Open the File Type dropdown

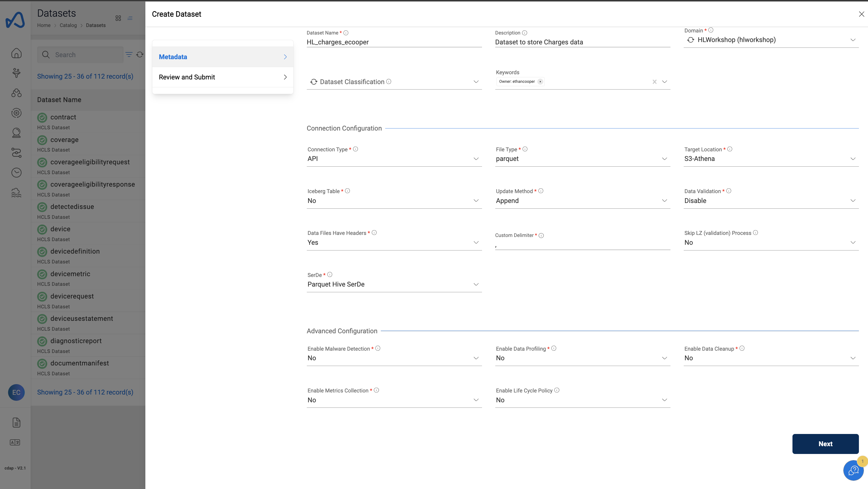[582, 159]
